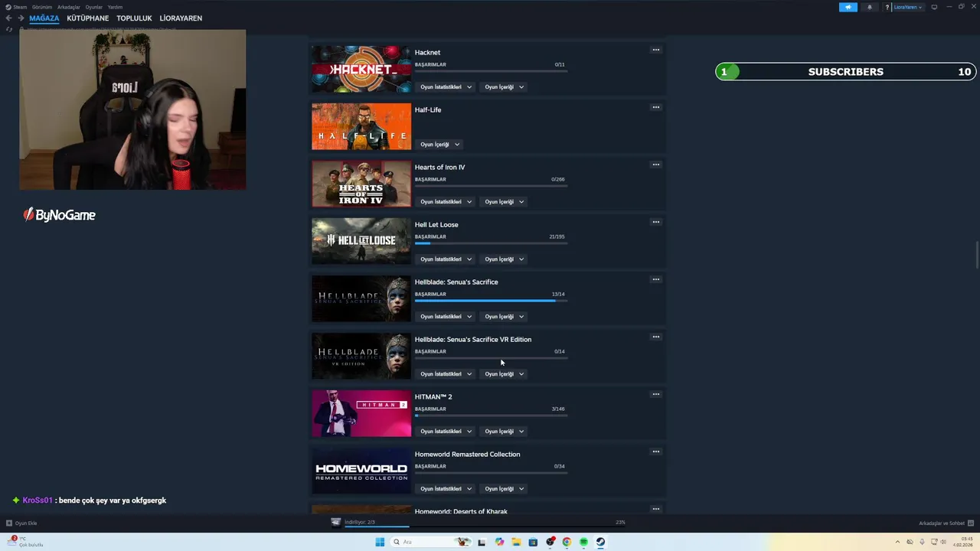Open the Steam news megaphone icon
980x551 pixels.
pyautogui.click(x=848, y=7)
